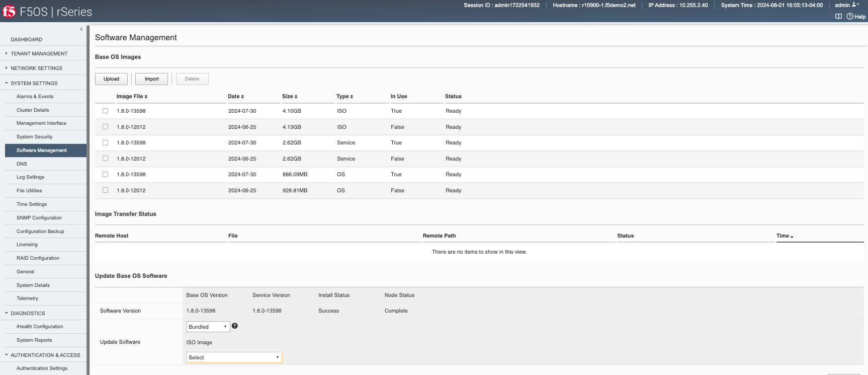Check the 1.8.0-12012 OS 928.81MB row
Screen dimensions: 868x375
[105, 190]
